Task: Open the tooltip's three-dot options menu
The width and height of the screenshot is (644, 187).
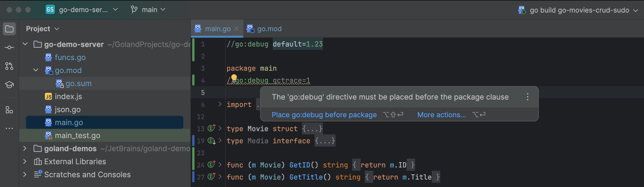Action: (527, 97)
